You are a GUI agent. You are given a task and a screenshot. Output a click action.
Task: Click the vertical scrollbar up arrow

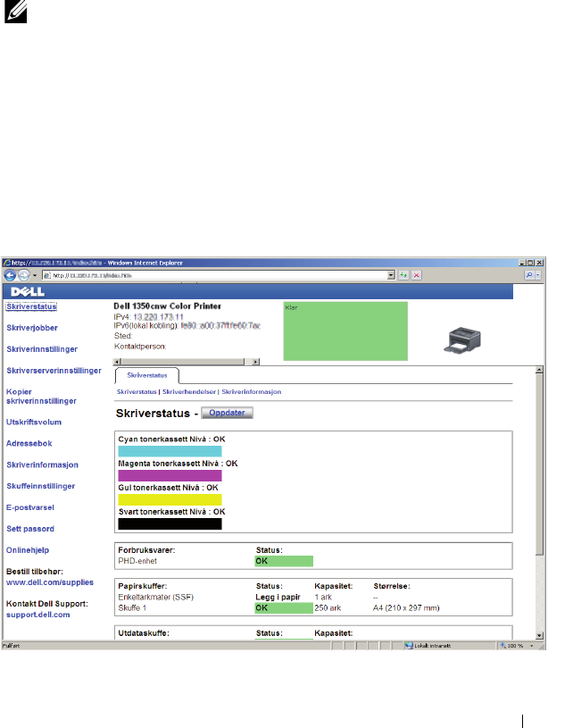(x=539, y=370)
